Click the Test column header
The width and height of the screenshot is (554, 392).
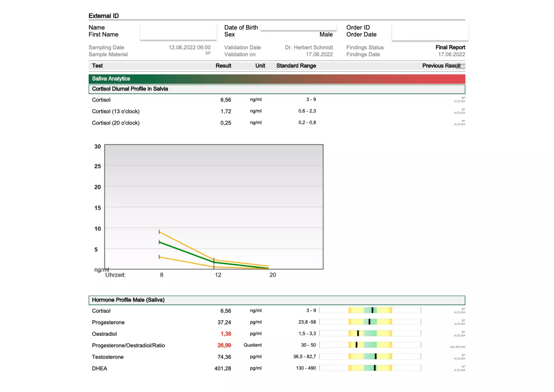pyautogui.click(x=97, y=66)
